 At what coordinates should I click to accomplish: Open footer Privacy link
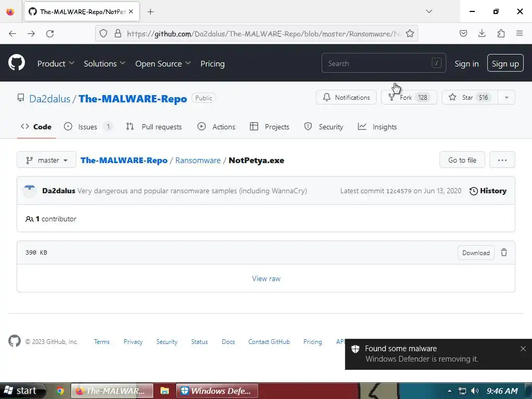[x=133, y=342]
